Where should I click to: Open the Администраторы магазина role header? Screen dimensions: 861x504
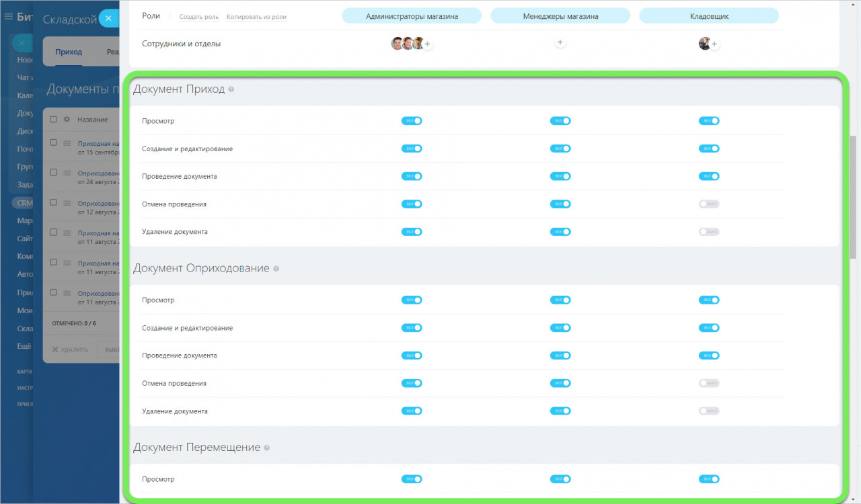(x=412, y=16)
